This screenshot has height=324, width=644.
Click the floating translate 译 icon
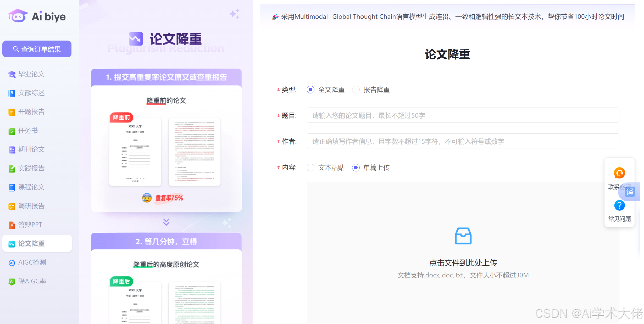(630, 192)
